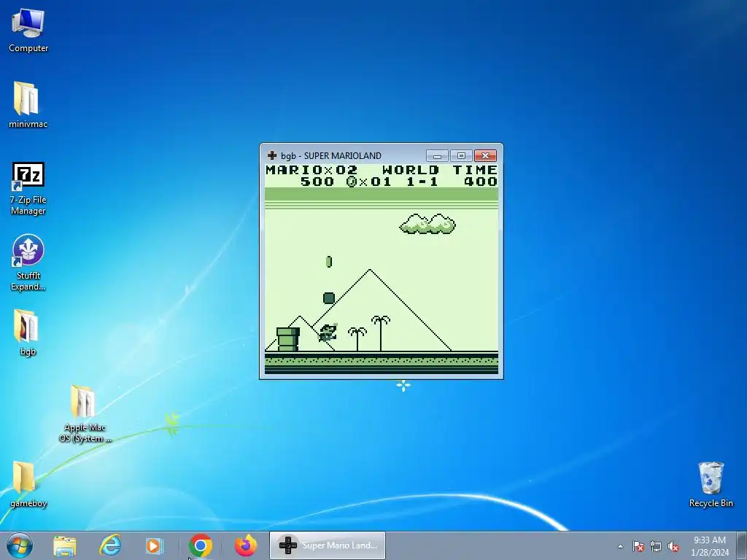This screenshot has width=747, height=560.
Task: Maximize the bgb emulator window
Action: coord(461,156)
